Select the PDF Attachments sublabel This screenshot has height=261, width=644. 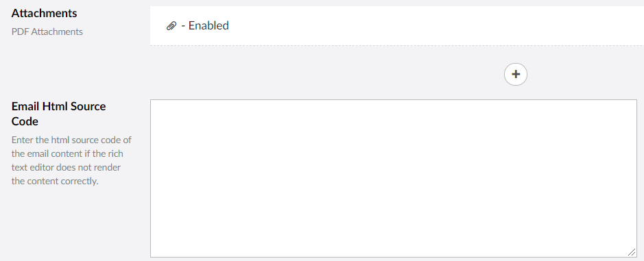tap(47, 32)
